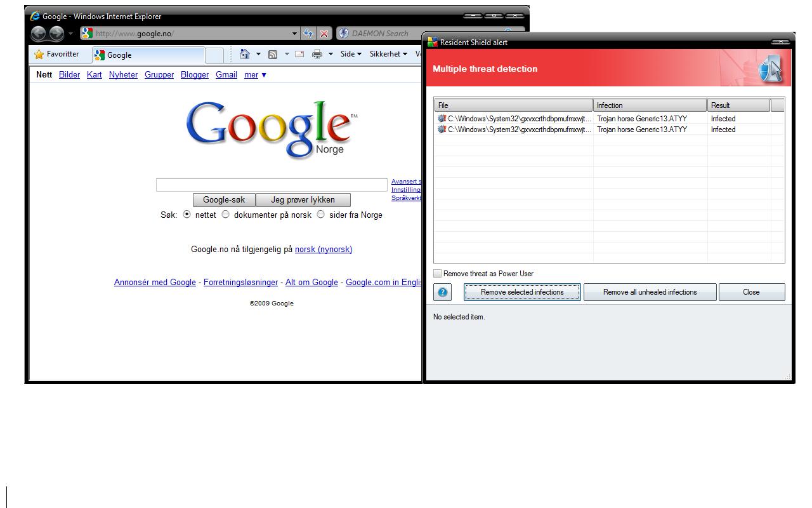The height and width of the screenshot is (508, 812).
Task: Open the Grupper link on Google
Action: 159,75
